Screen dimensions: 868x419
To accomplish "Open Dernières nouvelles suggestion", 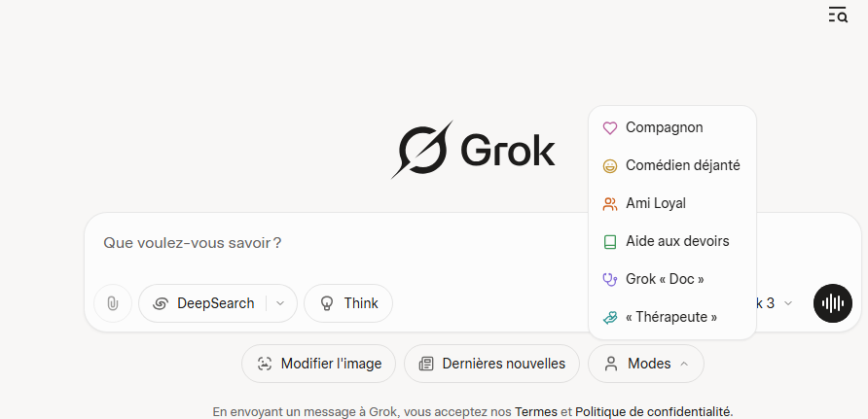I will point(491,364).
